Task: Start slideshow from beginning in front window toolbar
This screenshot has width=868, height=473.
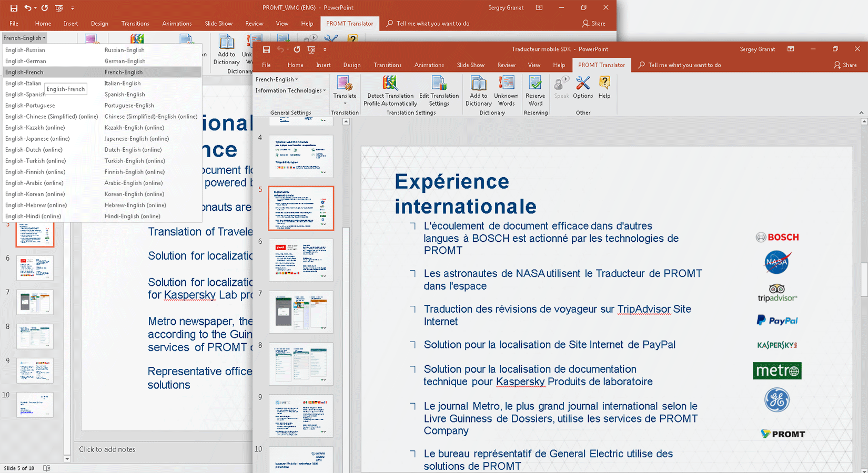Action: tap(311, 49)
